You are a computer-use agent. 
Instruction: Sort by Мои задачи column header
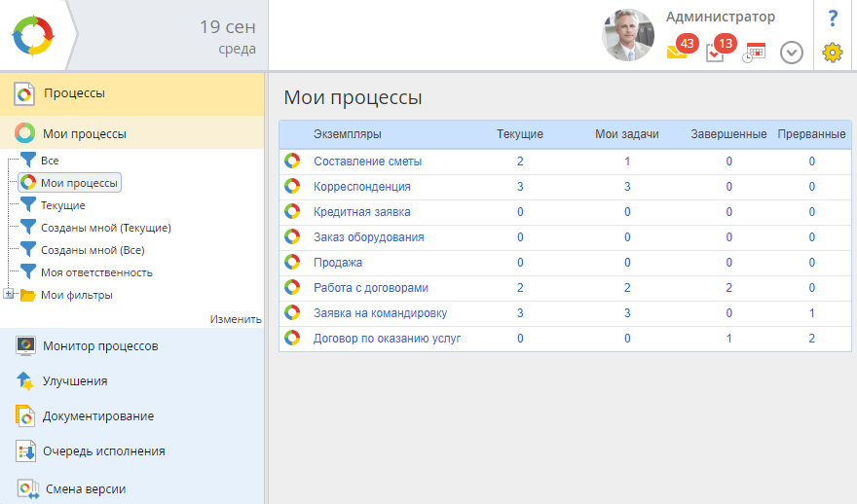pyautogui.click(x=626, y=134)
